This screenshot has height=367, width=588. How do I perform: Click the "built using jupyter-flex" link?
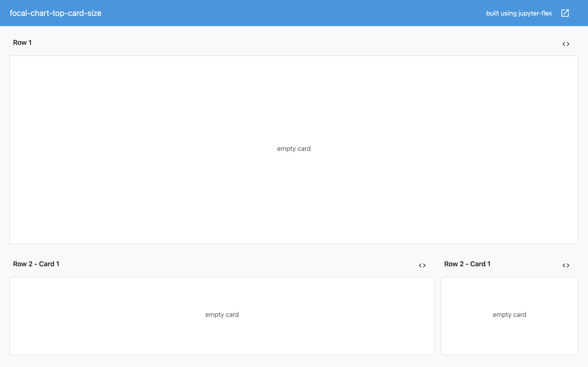pyautogui.click(x=519, y=13)
